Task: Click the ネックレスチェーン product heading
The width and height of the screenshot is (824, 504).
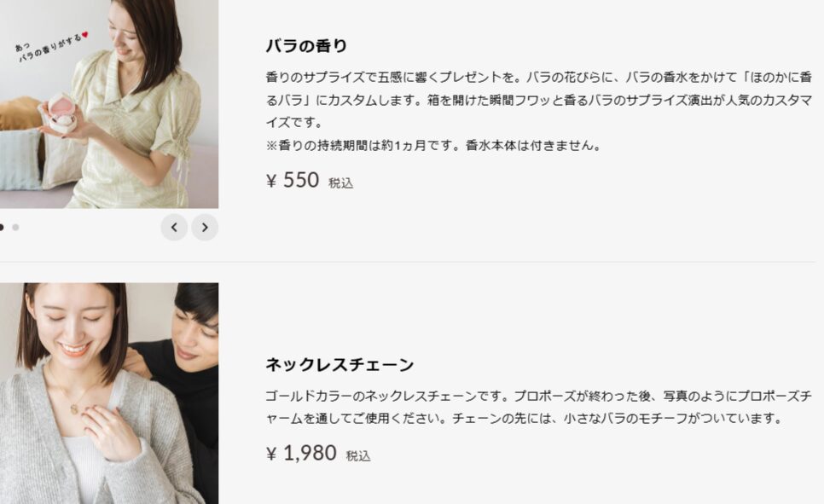Action: pos(340,364)
